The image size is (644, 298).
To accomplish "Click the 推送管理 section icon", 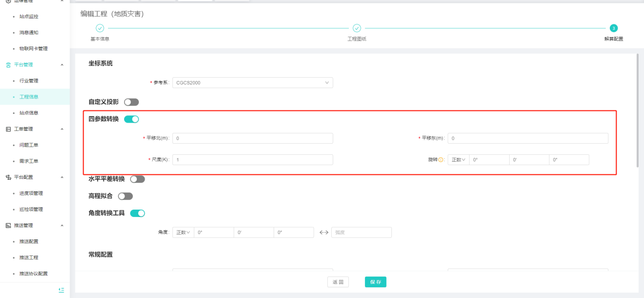I will 8,226.
